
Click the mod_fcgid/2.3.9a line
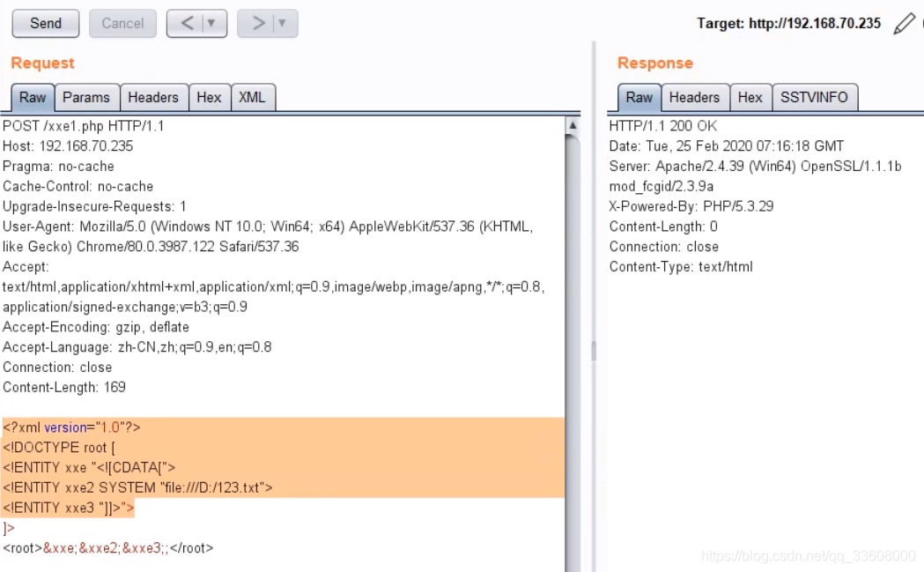(x=662, y=186)
